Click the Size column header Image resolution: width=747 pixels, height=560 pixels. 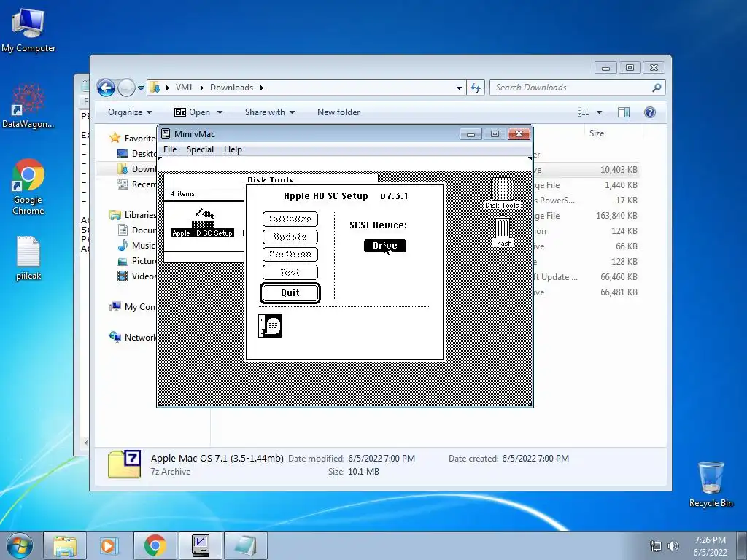tap(597, 133)
